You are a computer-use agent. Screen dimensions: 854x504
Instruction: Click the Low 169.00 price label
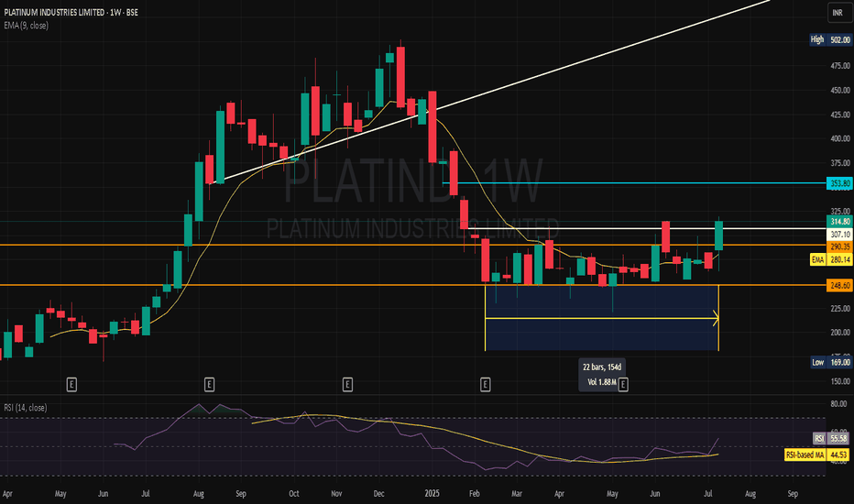coord(831,362)
